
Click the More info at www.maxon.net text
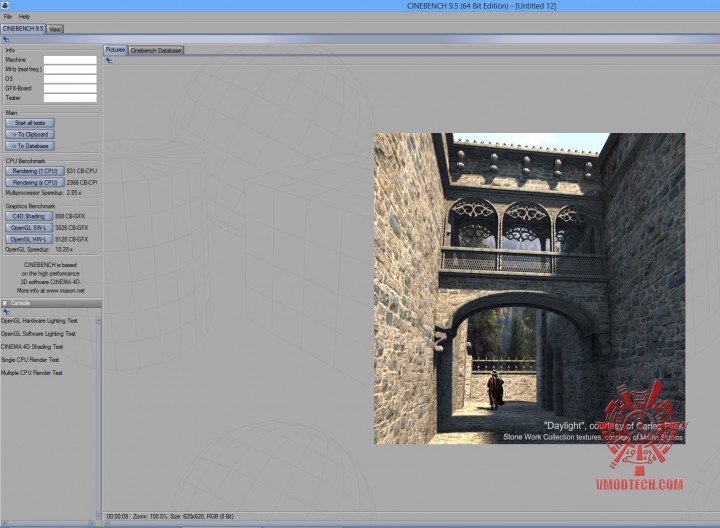[51, 291]
